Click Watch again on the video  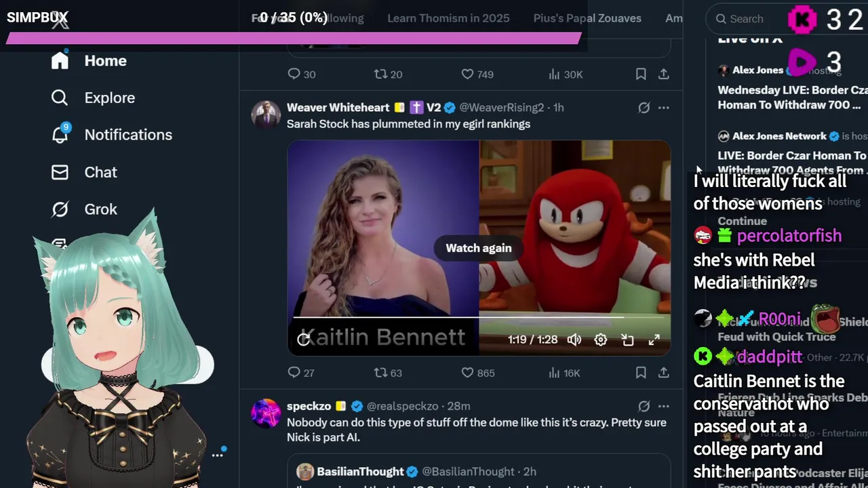pyautogui.click(x=479, y=248)
